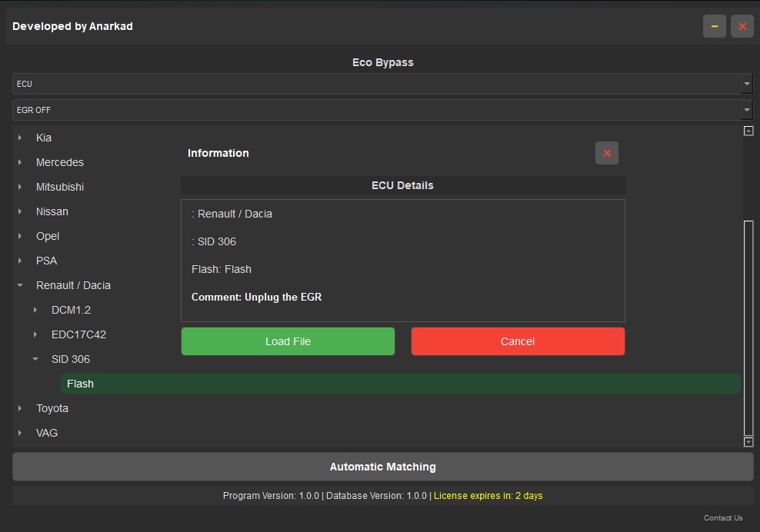
Task: Minimize the Eco Bypass window
Action: pos(714,26)
